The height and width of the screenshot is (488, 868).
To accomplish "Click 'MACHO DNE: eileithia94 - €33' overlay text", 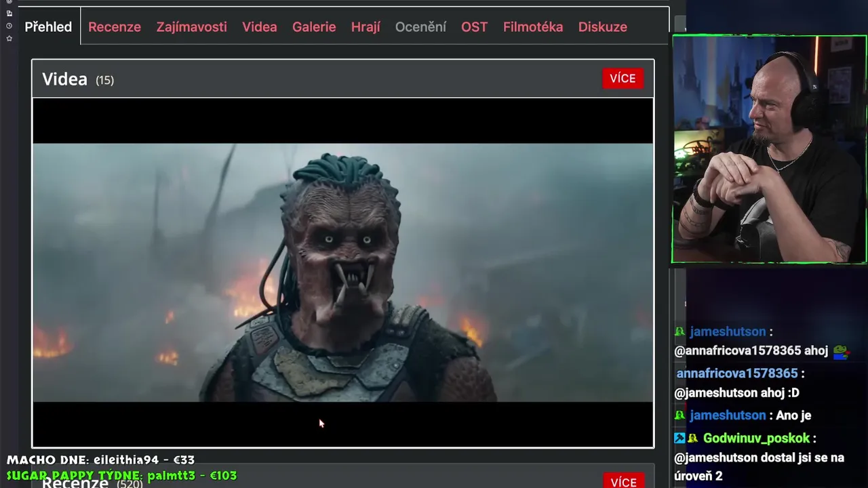I will pos(100,460).
